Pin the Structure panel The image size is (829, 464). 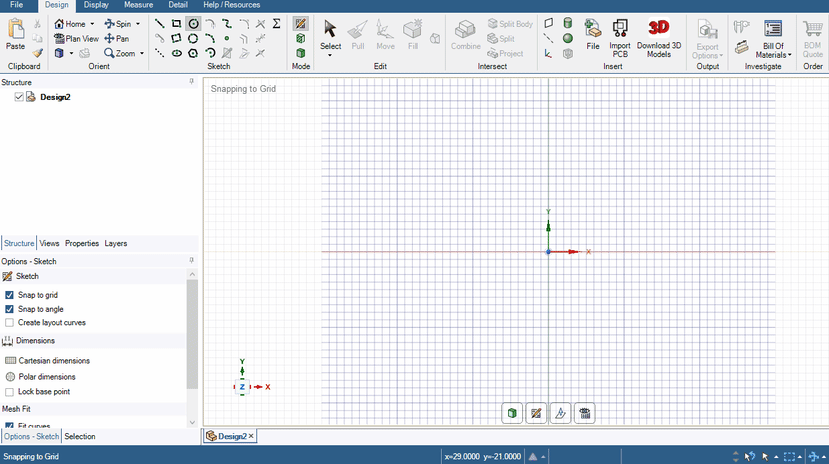pos(191,82)
